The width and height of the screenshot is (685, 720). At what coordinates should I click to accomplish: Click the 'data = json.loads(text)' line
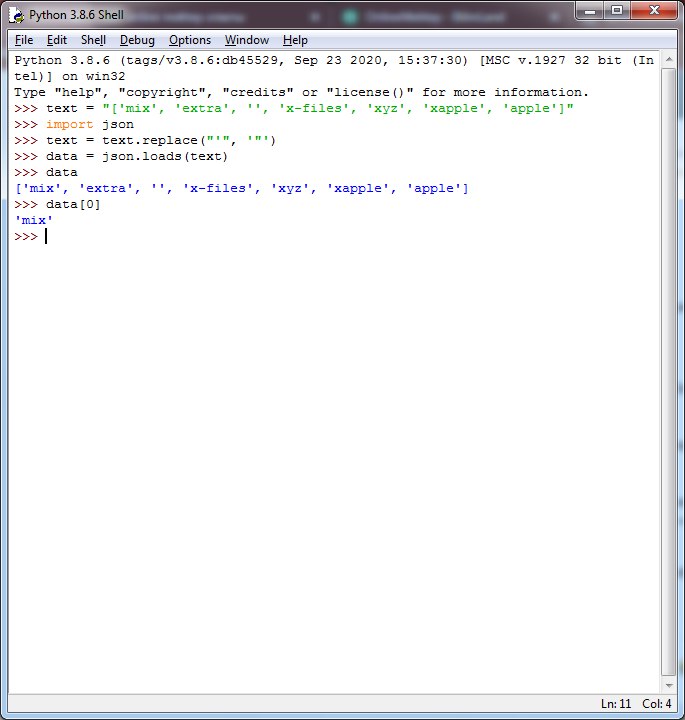point(121,157)
